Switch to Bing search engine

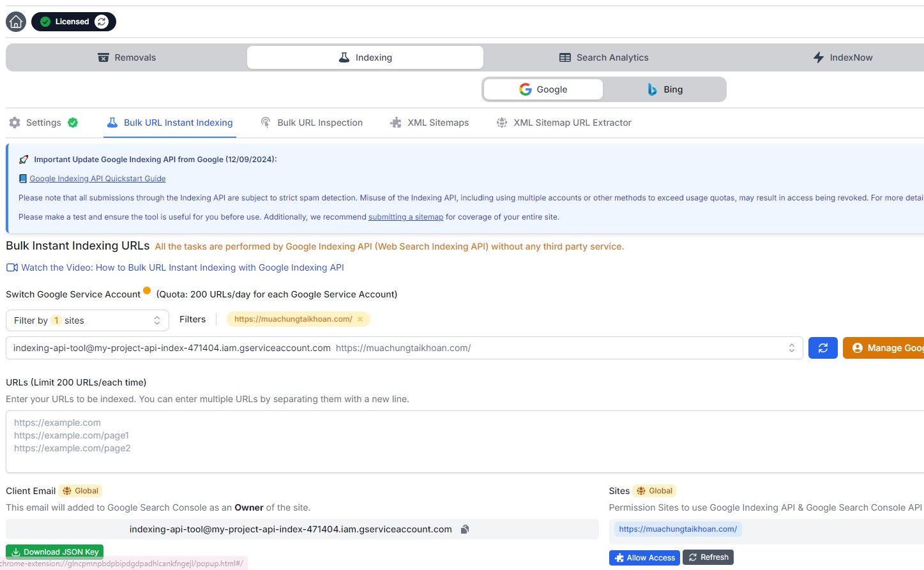[665, 89]
